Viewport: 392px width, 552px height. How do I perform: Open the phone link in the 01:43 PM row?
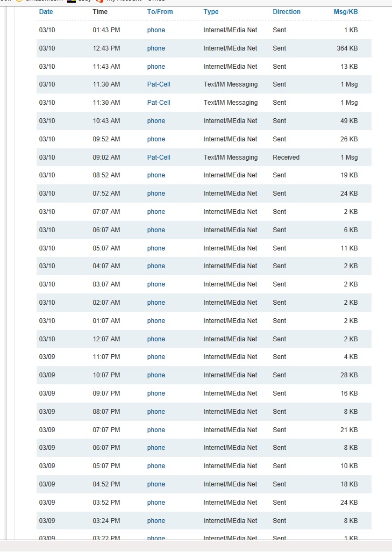(156, 30)
